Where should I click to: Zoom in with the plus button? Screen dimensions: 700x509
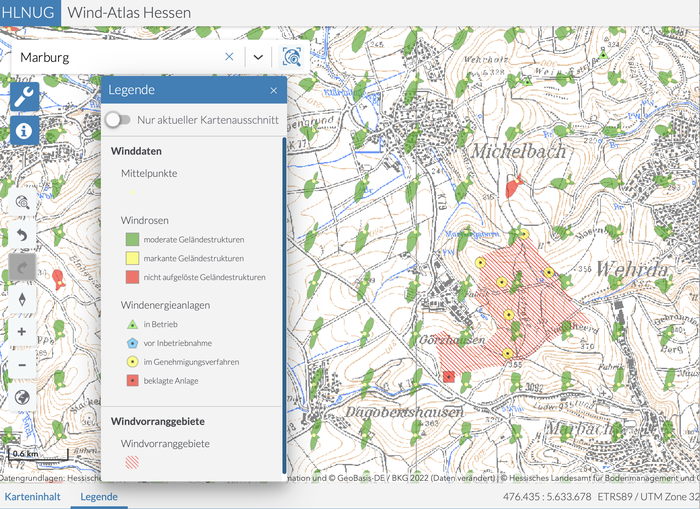coord(22,331)
